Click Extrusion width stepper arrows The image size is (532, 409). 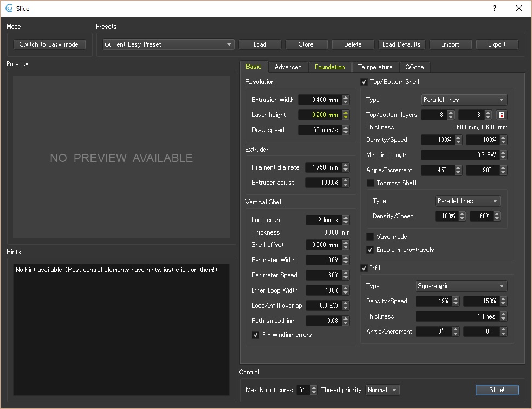346,100
